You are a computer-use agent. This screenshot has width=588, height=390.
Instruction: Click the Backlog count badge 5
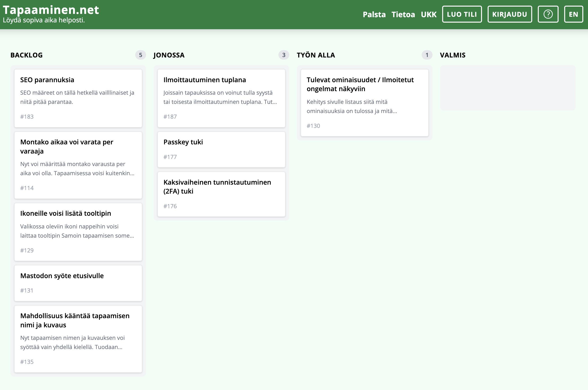point(140,55)
